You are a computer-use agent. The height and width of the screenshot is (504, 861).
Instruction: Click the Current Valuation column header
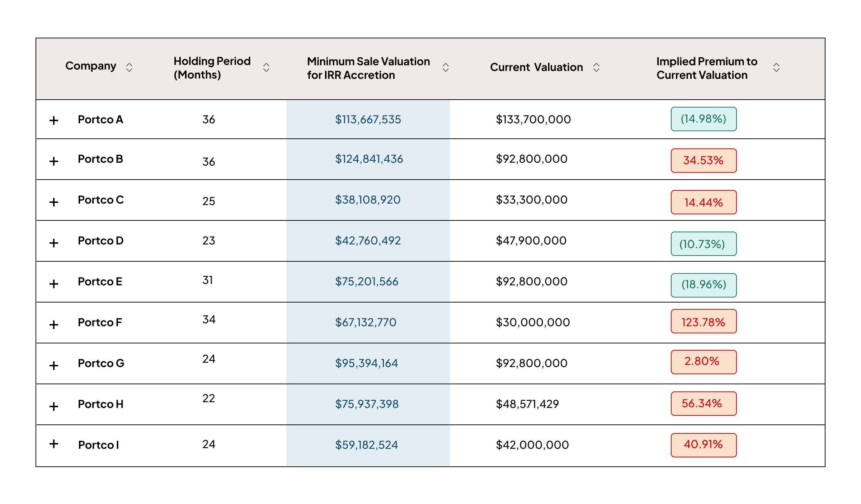(x=536, y=67)
